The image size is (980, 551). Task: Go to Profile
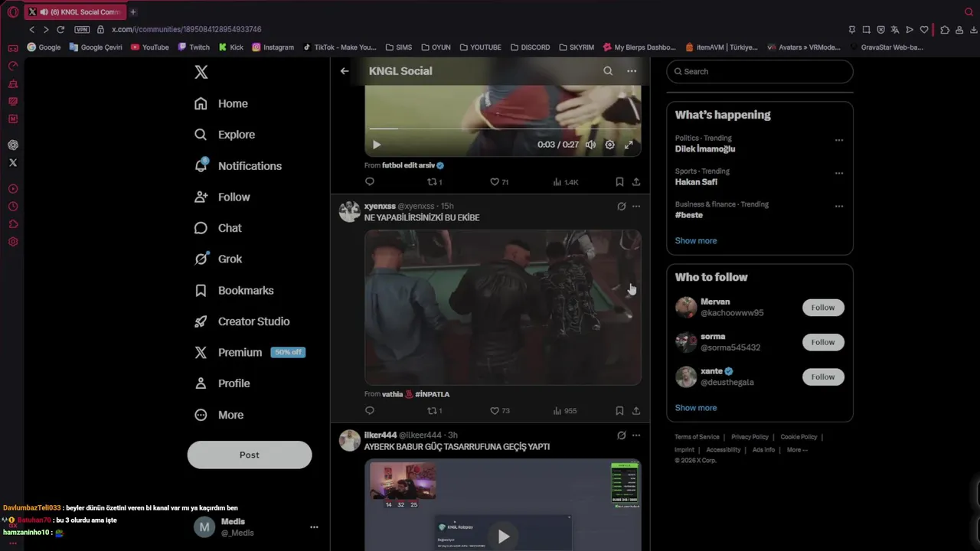(x=222, y=383)
